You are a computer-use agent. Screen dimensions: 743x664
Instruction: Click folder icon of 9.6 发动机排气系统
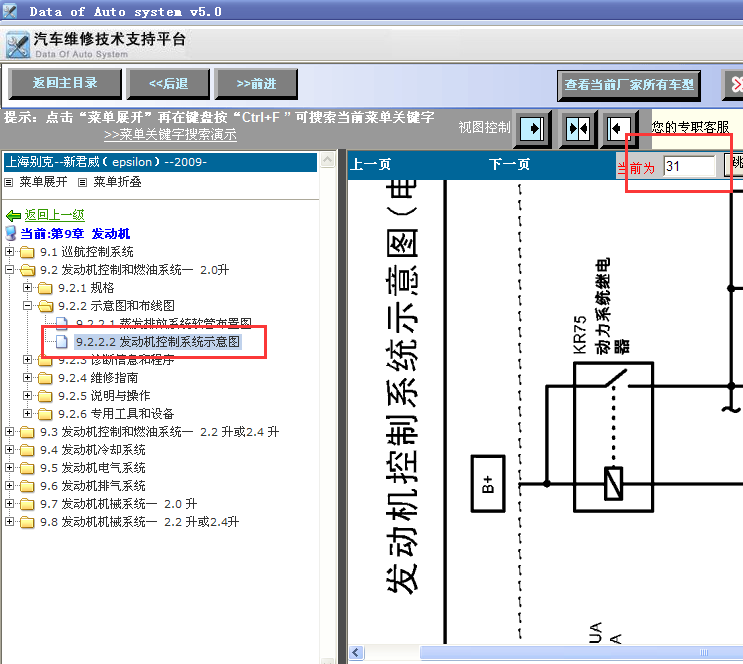(x=27, y=486)
